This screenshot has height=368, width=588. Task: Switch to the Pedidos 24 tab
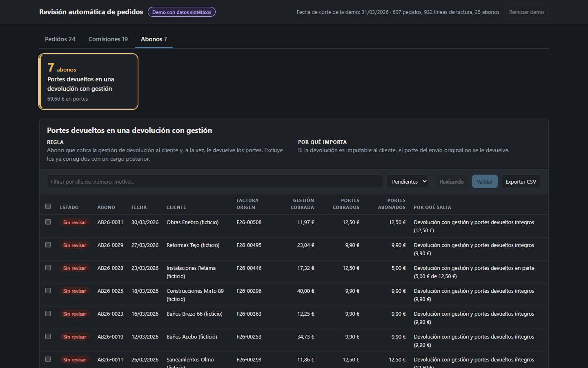(60, 39)
